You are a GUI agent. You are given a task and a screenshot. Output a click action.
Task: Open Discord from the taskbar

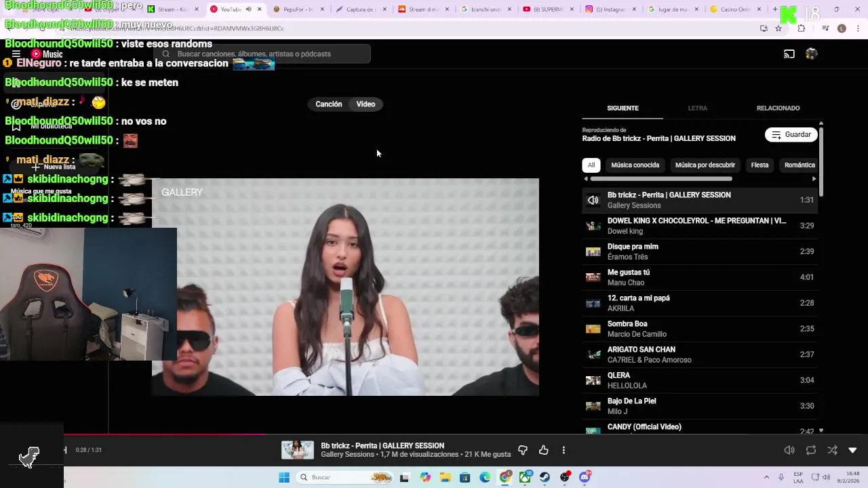[585, 477]
